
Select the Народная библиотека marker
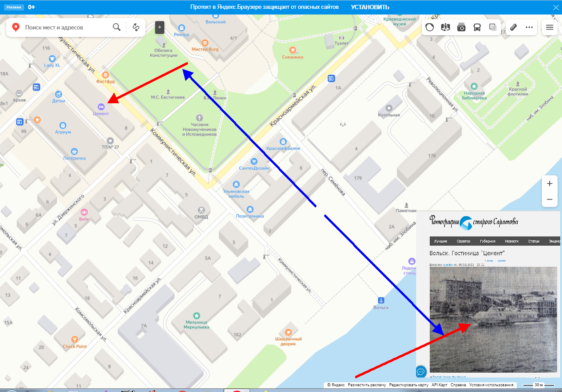click(x=474, y=86)
